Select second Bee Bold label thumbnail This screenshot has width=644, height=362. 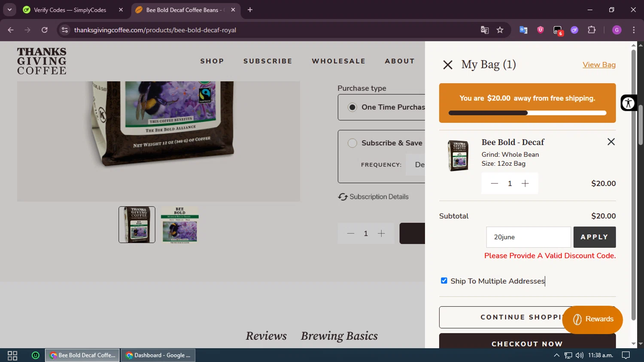180,225
